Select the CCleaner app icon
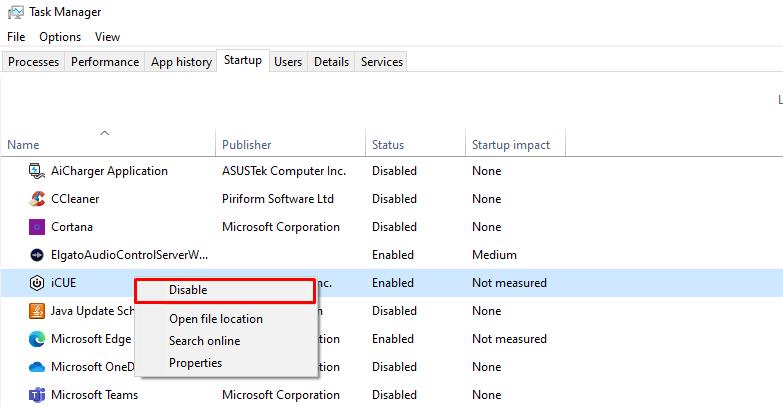This screenshot has width=783, height=407. click(x=37, y=199)
